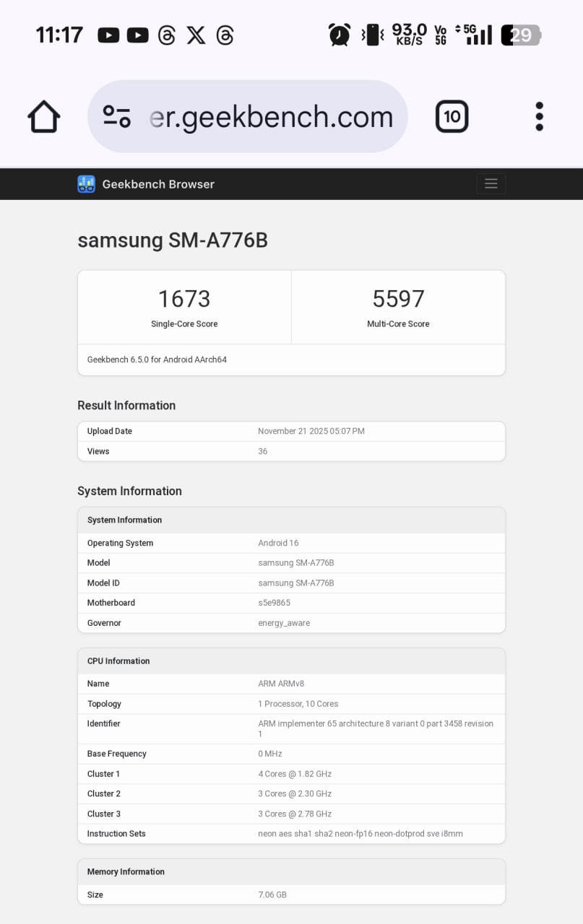
Task: Expand the Geekbench hamburger navigation menu
Action: (491, 183)
